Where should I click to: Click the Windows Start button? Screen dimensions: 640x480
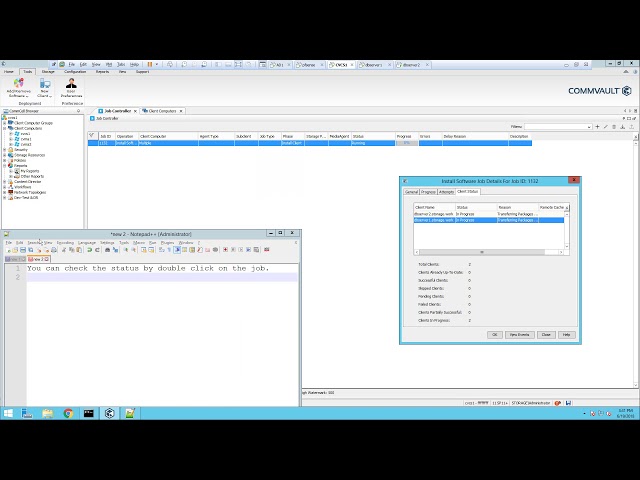[x=8, y=413]
